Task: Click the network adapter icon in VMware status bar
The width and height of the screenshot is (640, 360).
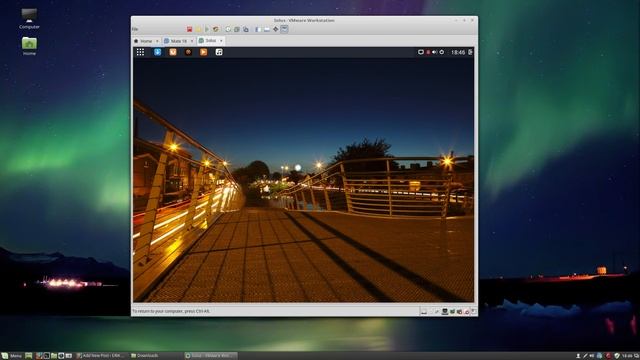Action: pyautogui.click(x=452, y=312)
